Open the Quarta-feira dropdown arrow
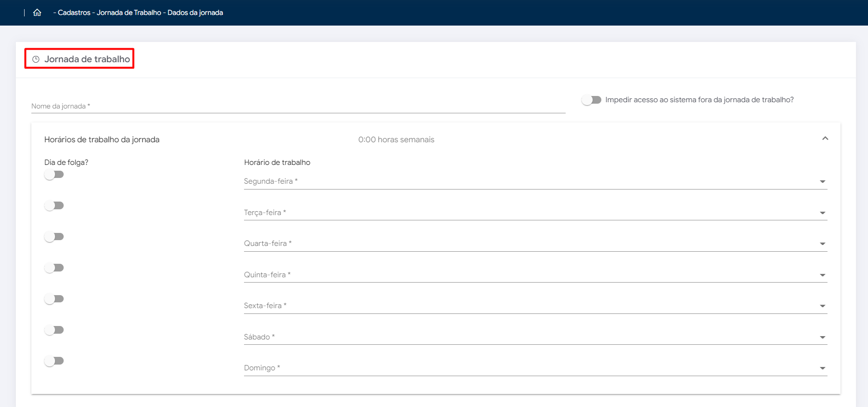 point(822,244)
